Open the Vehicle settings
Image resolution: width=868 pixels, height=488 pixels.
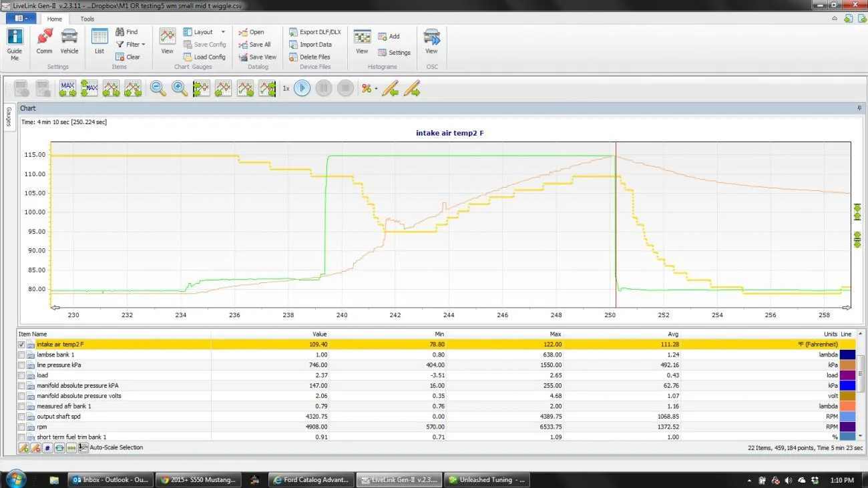[69, 41]
